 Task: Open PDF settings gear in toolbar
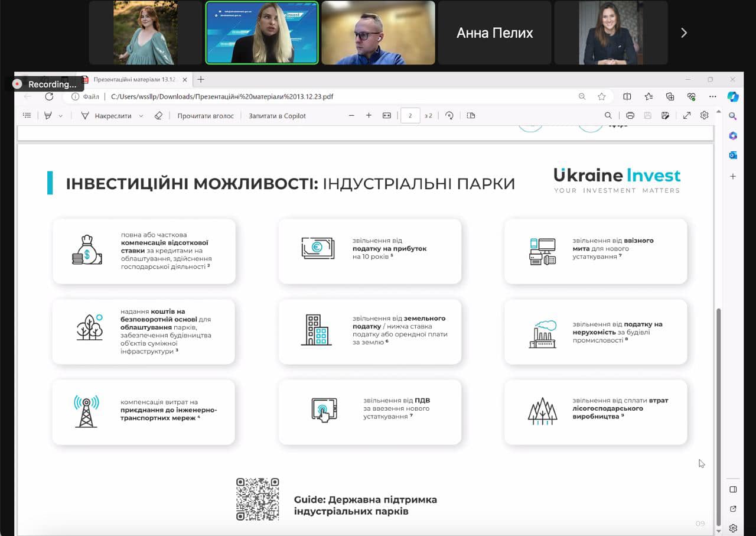[x=705, y=116]
